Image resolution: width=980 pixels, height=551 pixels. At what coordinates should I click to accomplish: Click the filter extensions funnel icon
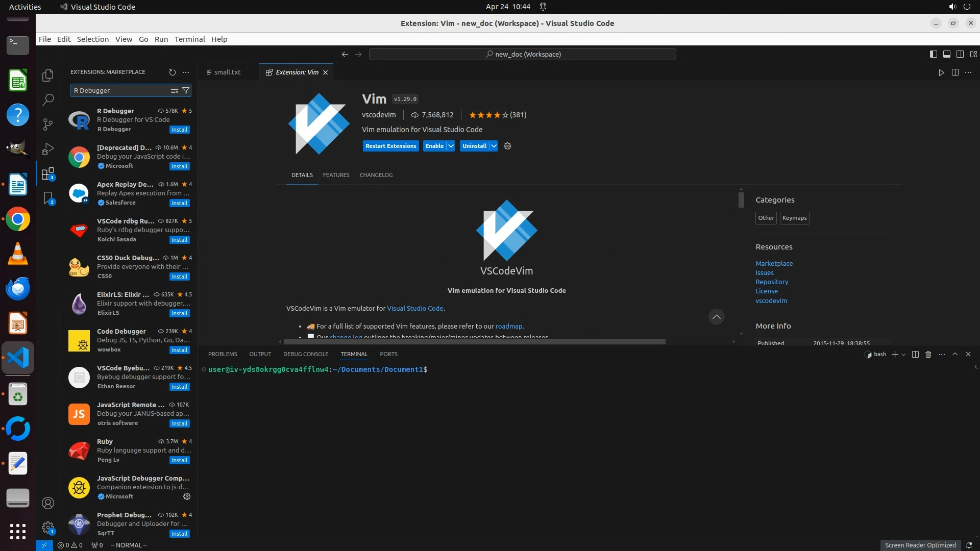pos(186,90)
